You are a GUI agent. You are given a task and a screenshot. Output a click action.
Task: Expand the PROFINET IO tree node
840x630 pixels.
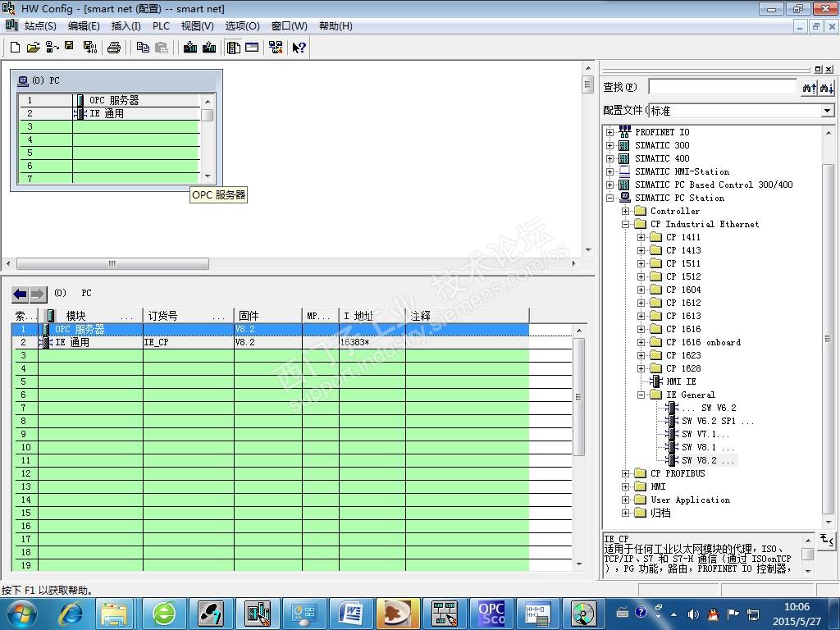click(x=609, y=132)
